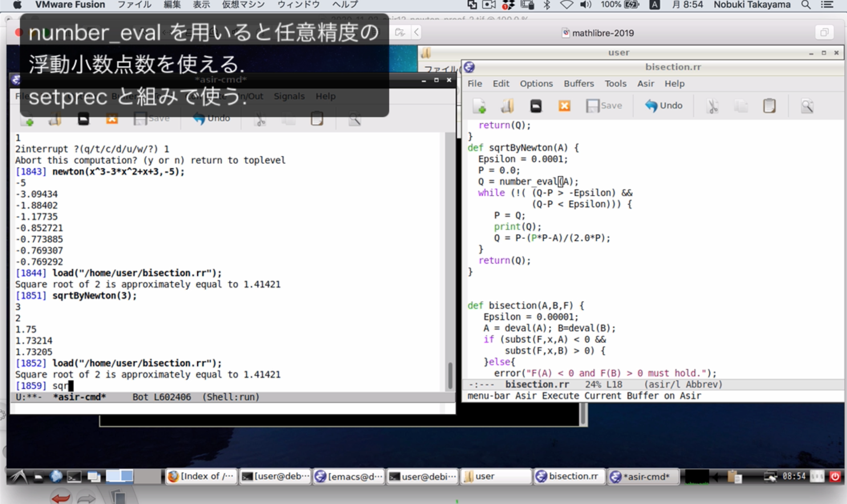Open File menu in bisection.rr window
The width and height of the screenshot is (847, 504).
pos(475,84)
